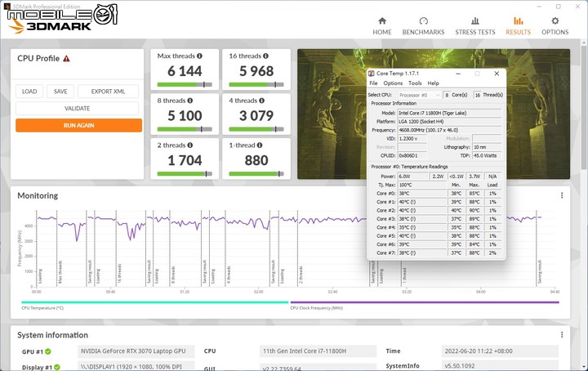Maximize the 3DMark main window
Viewport: 588px width, 371px height.
pyautogui.click(x=559, y=7)
